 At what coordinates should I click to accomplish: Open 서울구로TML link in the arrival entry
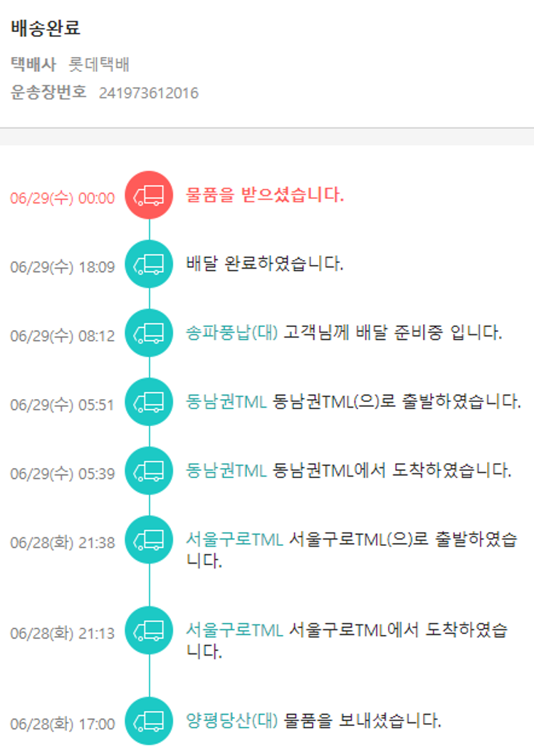click(x=235, y=631)
